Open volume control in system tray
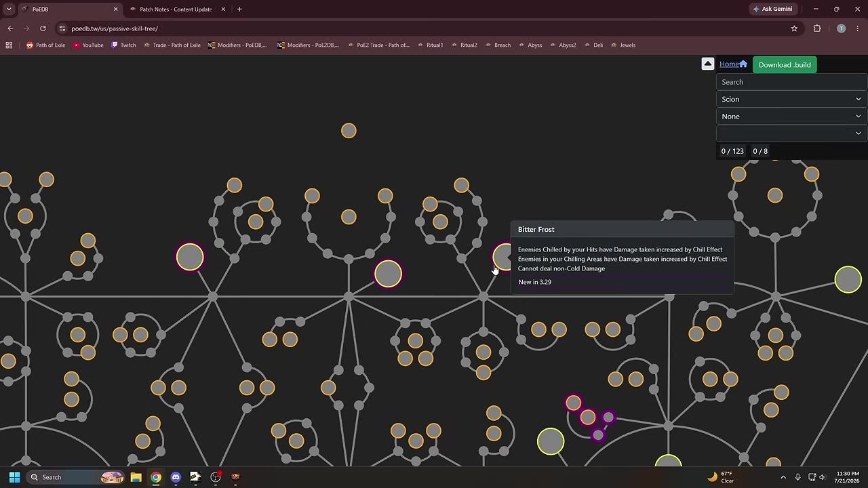Image resolution: width=868 pixels, height=488 pixels. [x=822, y=477]
